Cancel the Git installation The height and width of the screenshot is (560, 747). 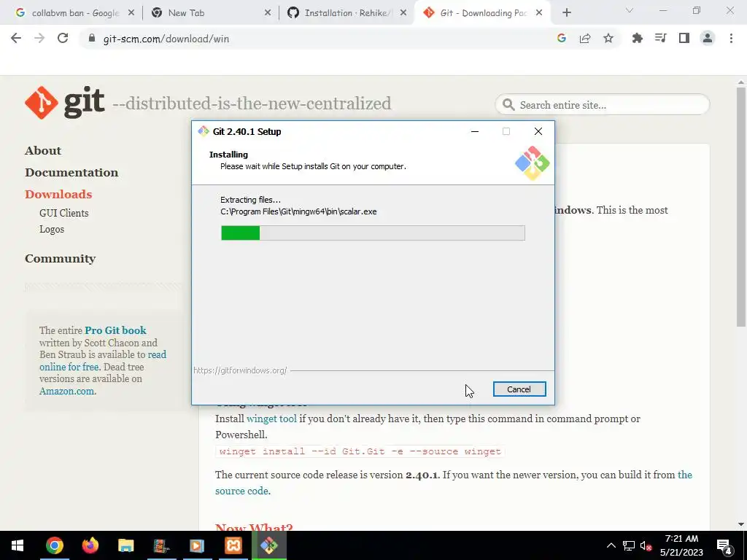[519, 389]
